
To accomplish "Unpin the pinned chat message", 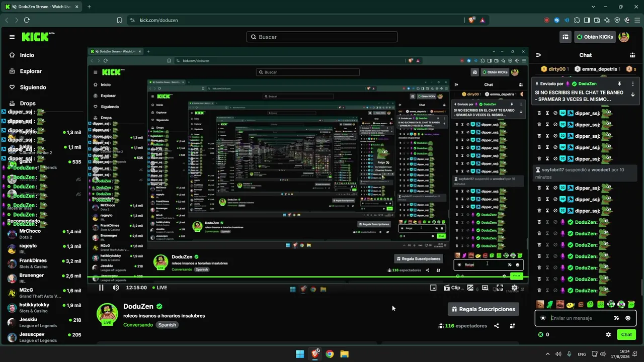I will click(619, 83).
